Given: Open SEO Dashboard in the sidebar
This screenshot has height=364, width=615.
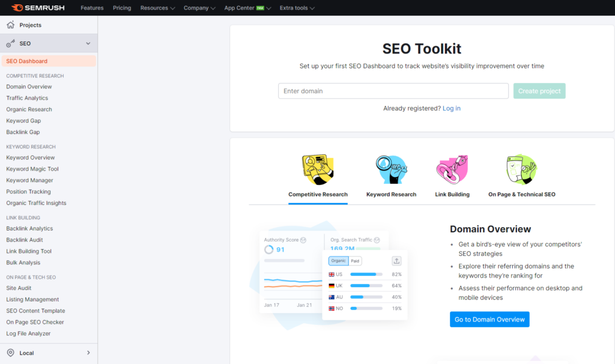Looking at the screenshot, I should click(49, 61).
